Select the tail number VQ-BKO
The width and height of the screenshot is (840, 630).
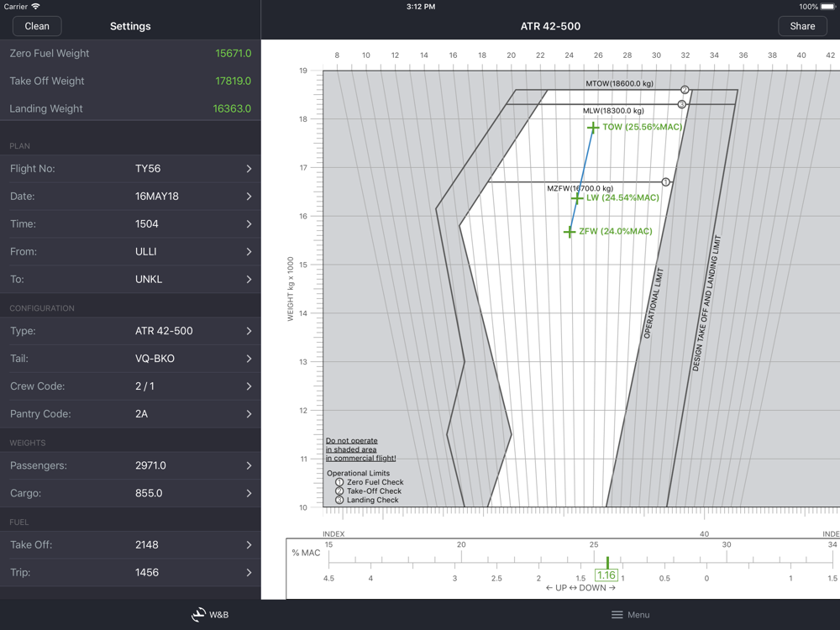pos(155,359)
